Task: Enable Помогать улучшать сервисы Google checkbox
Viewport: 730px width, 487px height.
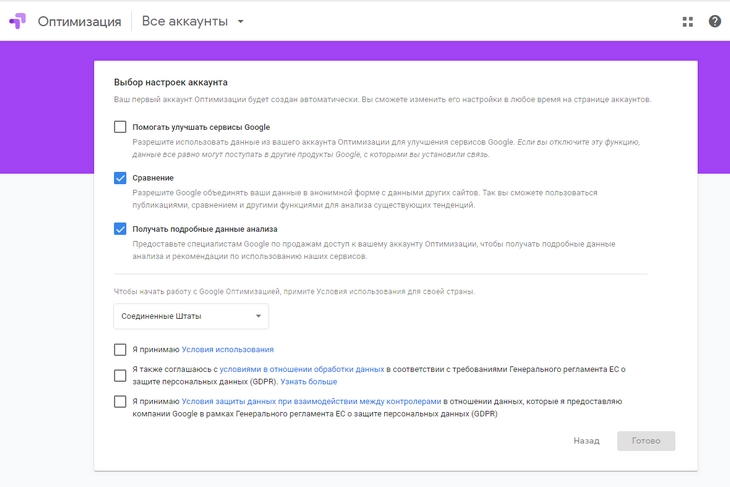Action: coord(120,127)
